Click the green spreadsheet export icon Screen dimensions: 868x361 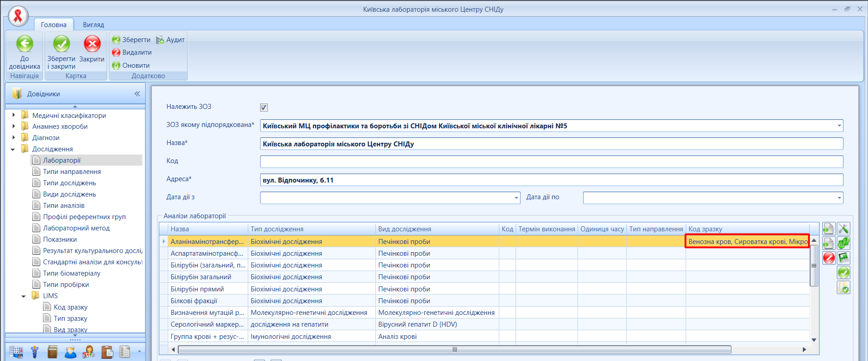coord(844,258)
